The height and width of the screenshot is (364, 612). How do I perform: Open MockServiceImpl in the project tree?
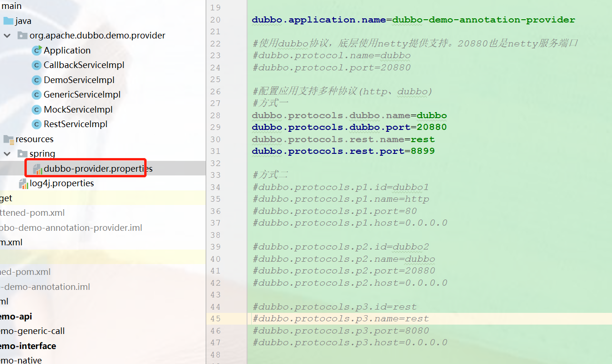(x=78, y=109)
